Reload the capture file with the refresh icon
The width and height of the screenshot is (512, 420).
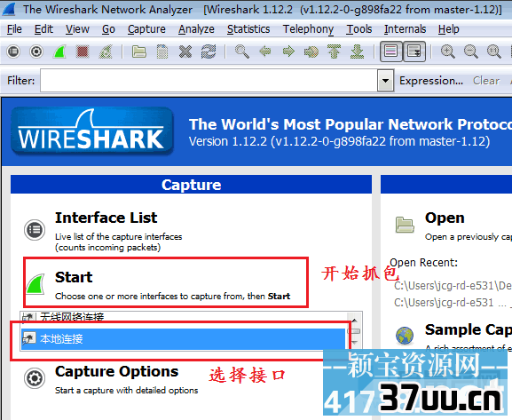[209, 52]
